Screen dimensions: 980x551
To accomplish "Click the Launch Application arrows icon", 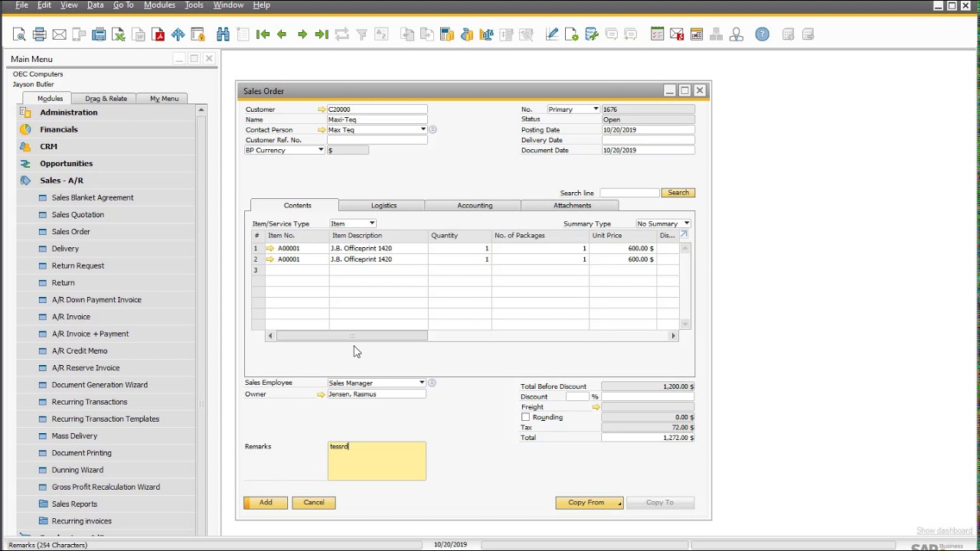I will [x=178, y=34].
